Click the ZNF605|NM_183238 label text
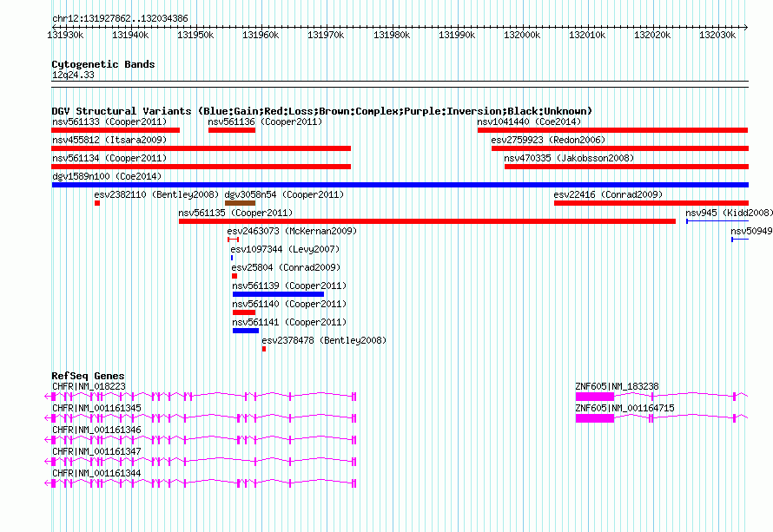The height and width of the screenshot is (532, 773). [x=618, y=387]
